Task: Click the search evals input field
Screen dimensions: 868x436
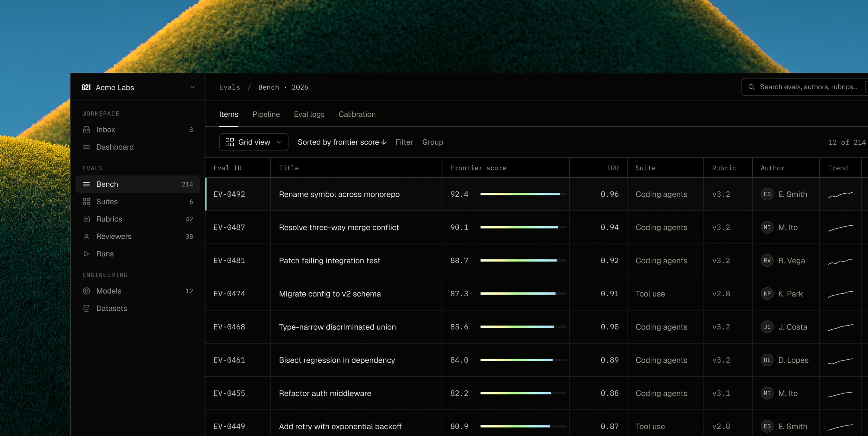Action: [804, 87]
